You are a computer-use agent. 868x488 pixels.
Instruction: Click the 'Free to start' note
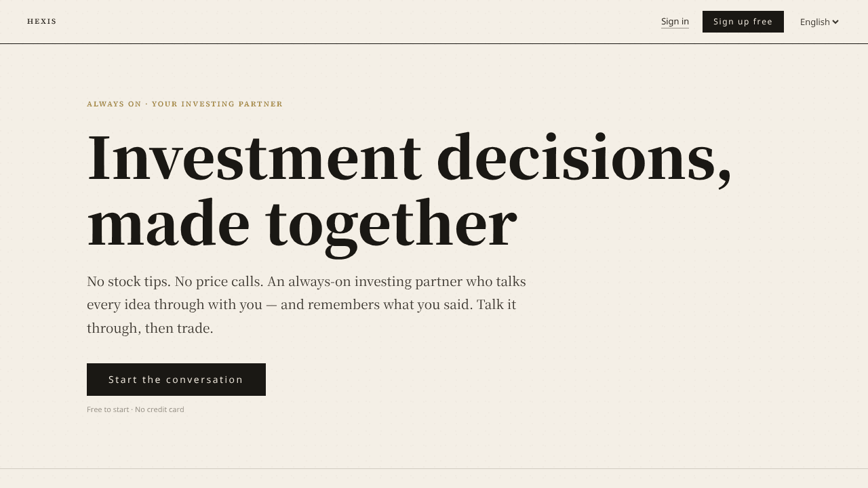pos(108,409)
